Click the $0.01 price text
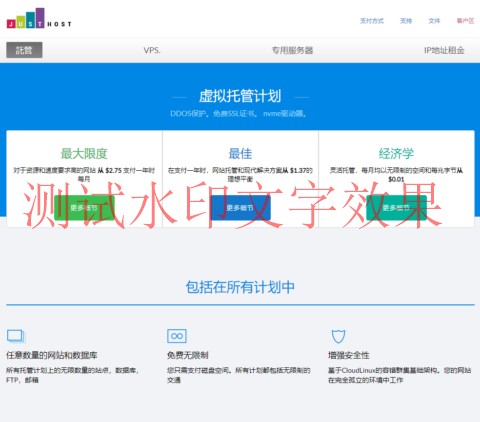 pyautogui.click(x=396, y=179)
